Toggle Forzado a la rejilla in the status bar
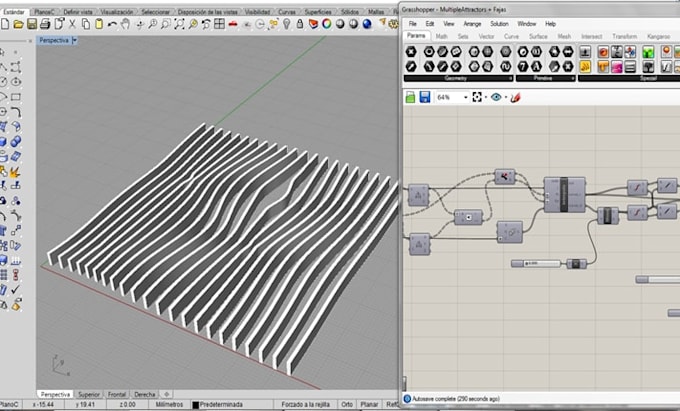This screenshot has width=680, height=411. coord(306,404)
